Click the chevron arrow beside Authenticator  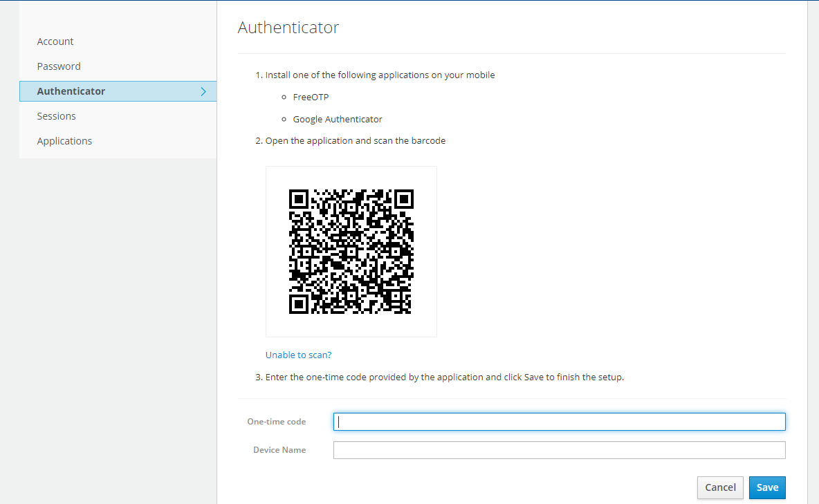point(203,91)
